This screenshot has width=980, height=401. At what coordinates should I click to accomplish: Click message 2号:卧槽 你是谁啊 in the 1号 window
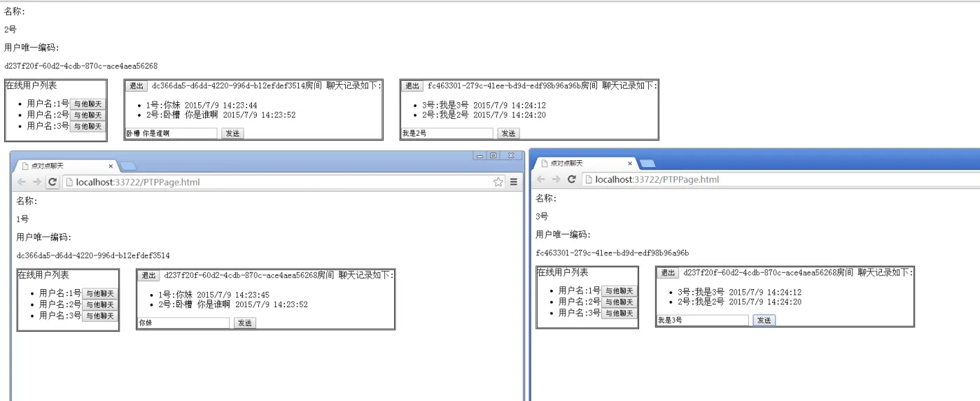(x=233, y=304)
